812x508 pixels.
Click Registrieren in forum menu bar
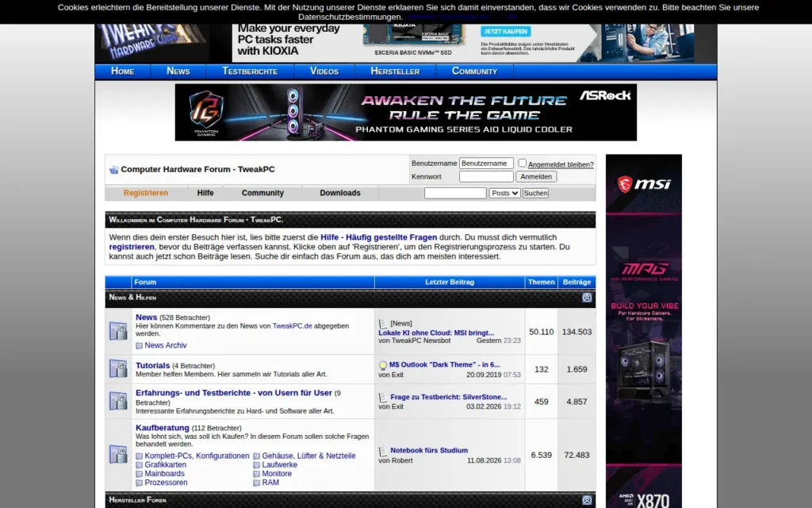point(146,193)
